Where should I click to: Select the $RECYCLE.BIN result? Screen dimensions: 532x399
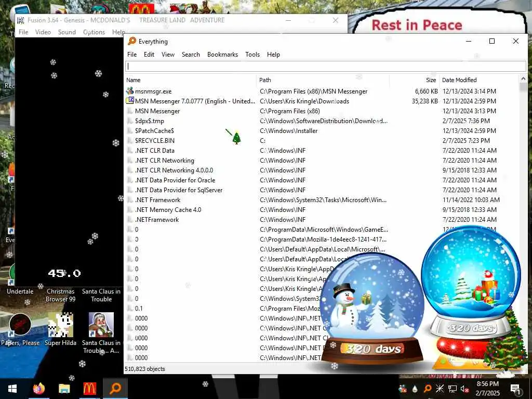point(322,140)
